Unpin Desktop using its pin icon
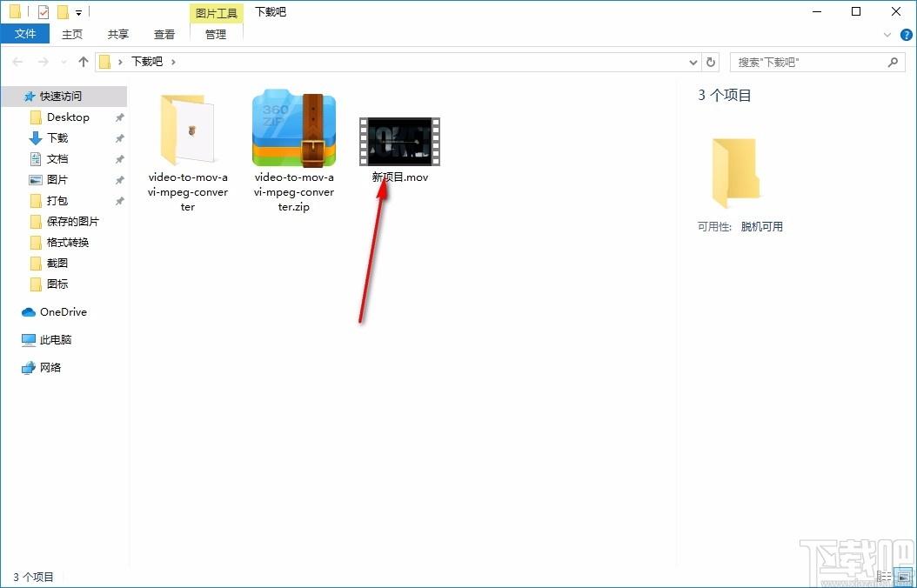Viewport: 917px width, 588px height. coord(119,117)
